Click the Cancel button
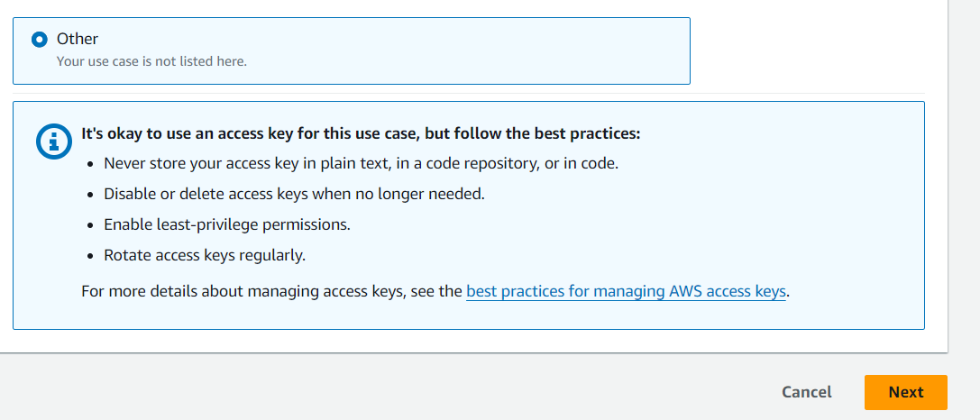Screen dimensions: 980x420 [806, 392]
